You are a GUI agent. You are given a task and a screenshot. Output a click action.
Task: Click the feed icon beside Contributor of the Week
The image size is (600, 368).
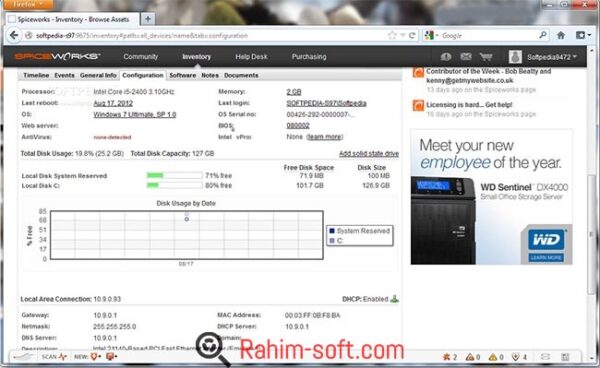418,72
